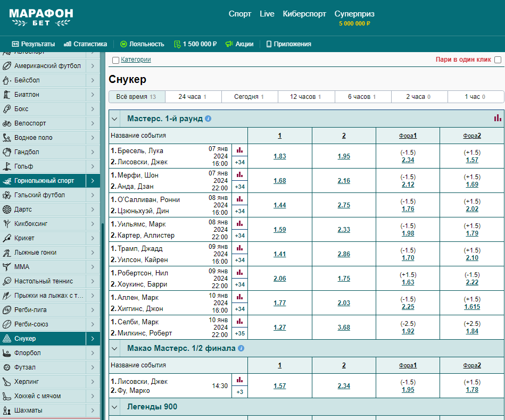Open the Киберспорт menu item
The height and width of the screenshot is (420, 505).
pyautogui.click(x=304, y=14)
